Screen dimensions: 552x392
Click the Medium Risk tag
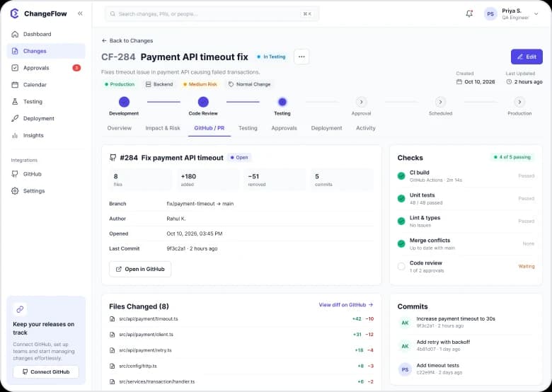click(200, 84)
